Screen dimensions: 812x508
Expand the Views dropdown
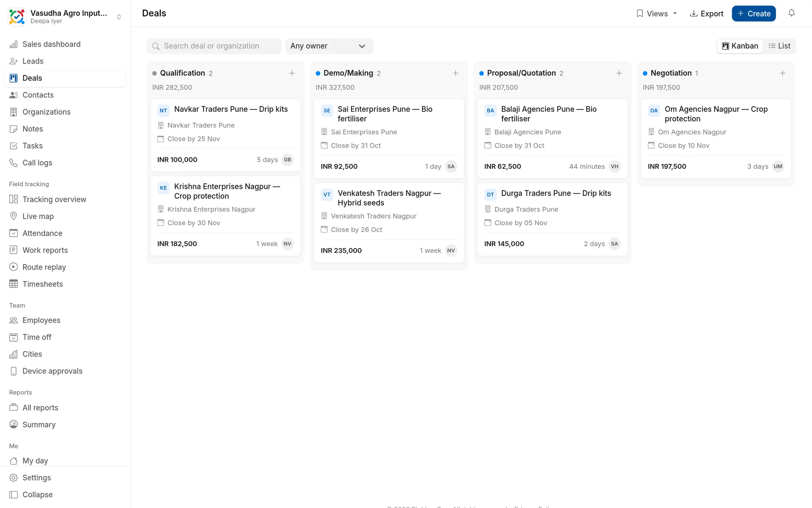point(657,14)
